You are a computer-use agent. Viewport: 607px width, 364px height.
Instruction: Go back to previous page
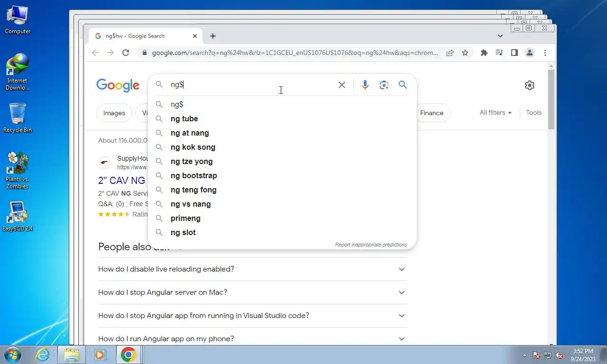point(95,53)
